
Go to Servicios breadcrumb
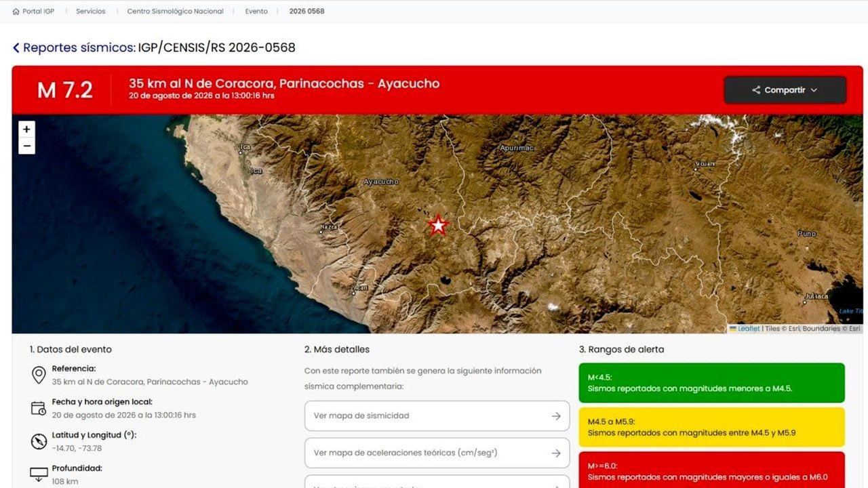pos(91,12)
